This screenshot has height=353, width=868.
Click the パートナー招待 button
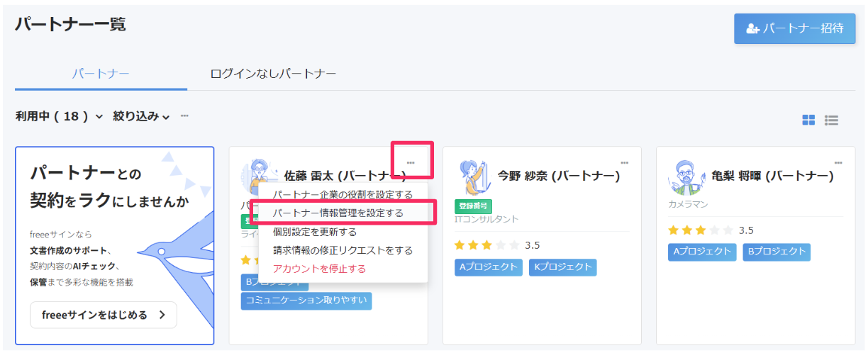(x=794, y=28)
